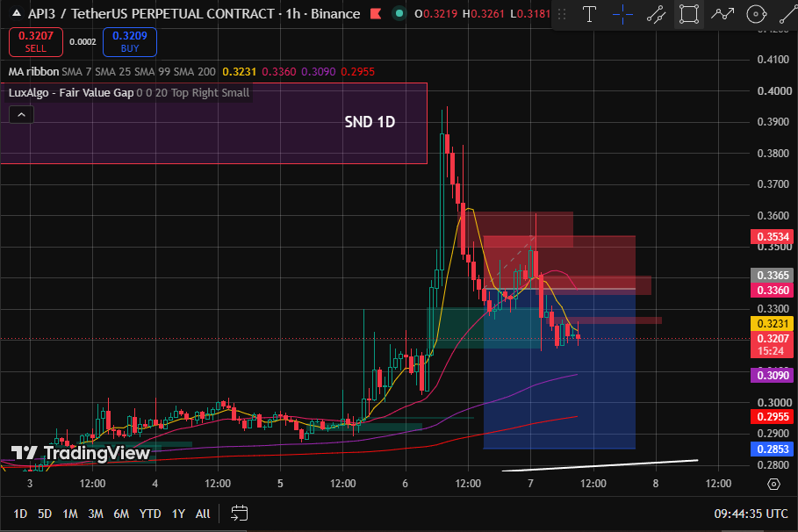The width and height of the screenshot is (798, 532).
Task: Click the grey 0.3365 price label
Action: [773, 276]
